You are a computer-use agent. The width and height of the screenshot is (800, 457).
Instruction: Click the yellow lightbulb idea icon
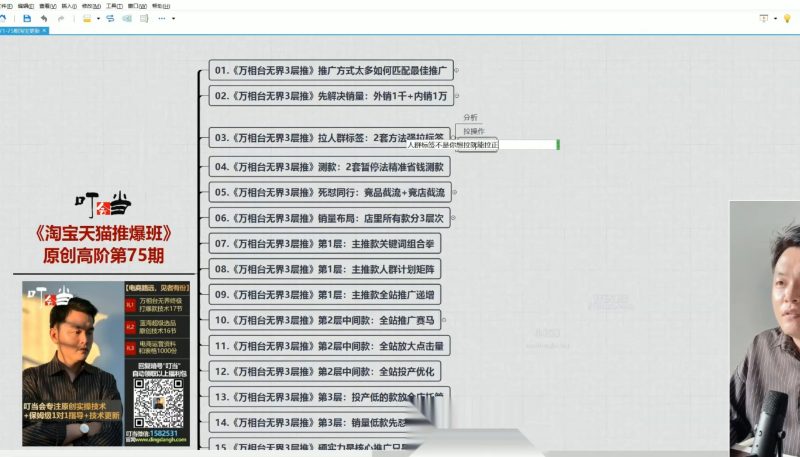click(787, 18)
